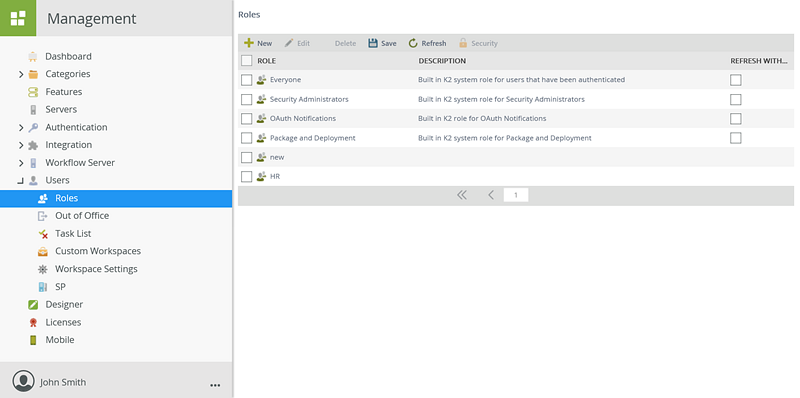Click John Smith's user avatar icon

pyautogui.click(x=23, y=381)
